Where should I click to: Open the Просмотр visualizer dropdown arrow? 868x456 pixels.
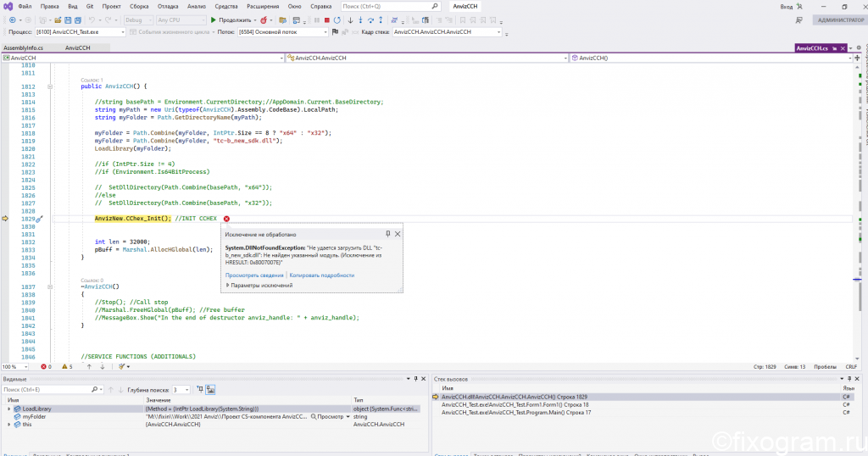point(348,417)
